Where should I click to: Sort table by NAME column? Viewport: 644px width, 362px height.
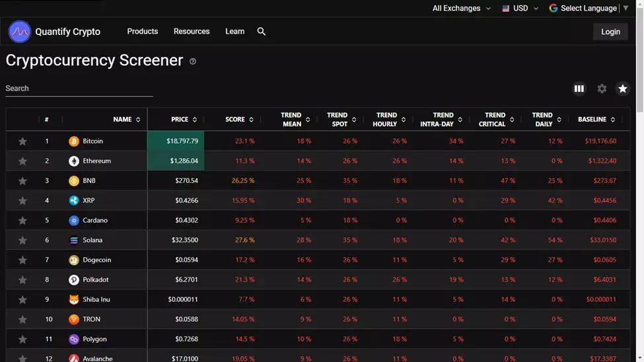pos(127,120)
